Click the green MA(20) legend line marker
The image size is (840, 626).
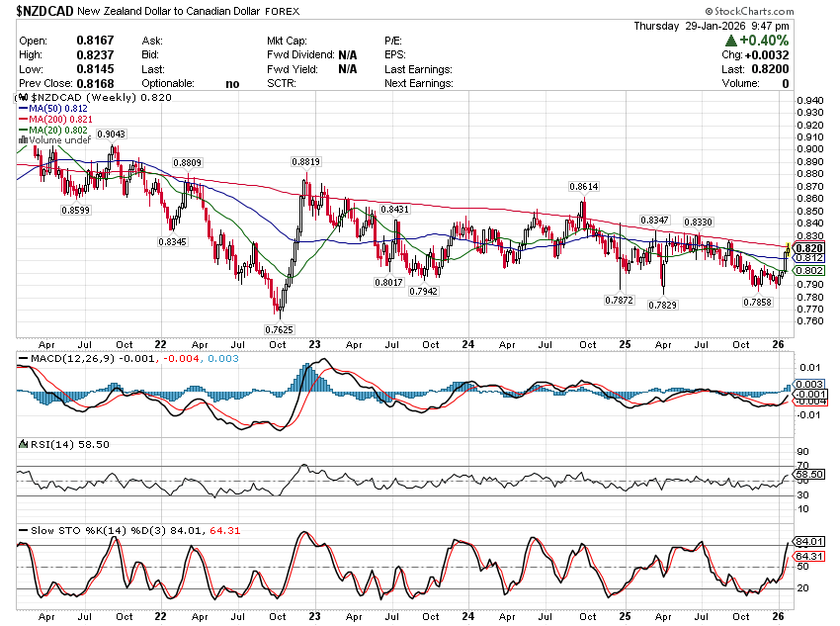click(24, 131)
